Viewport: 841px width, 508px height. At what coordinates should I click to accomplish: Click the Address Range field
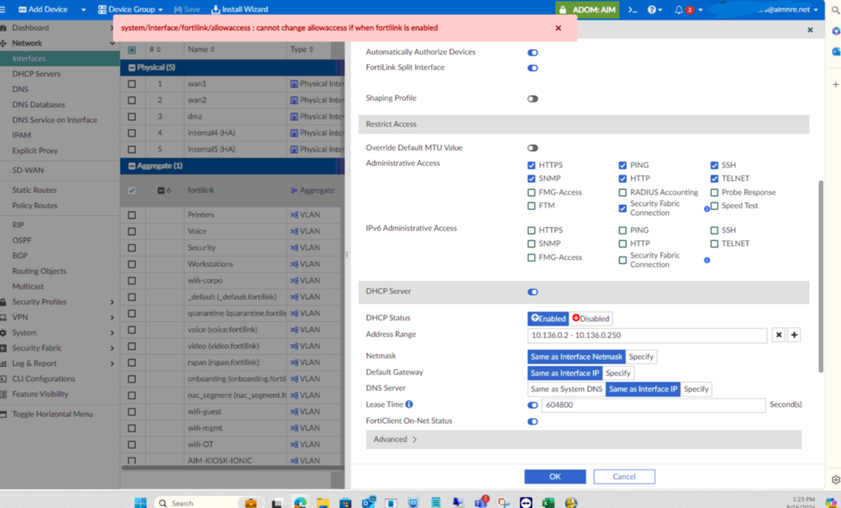coord(647,335)
